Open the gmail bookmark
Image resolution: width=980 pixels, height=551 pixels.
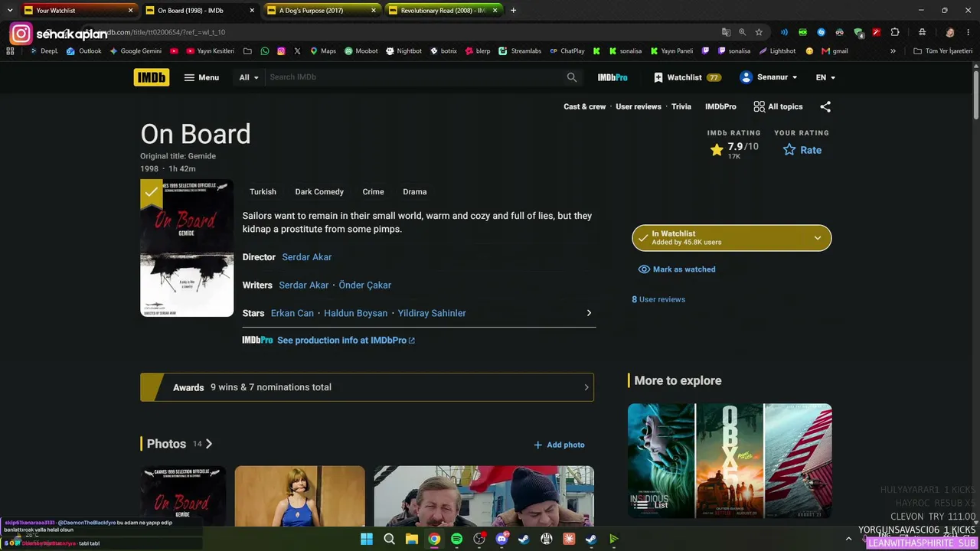pyautogui.click(x=835, y=51)
